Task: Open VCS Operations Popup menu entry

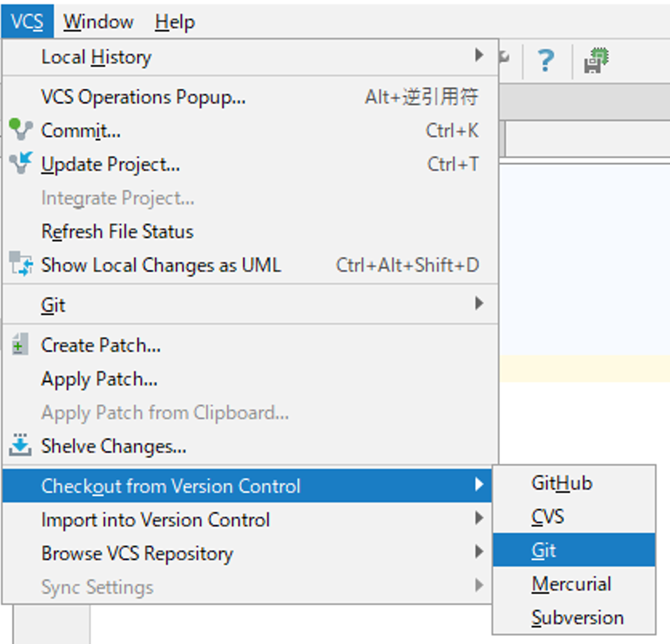Action: [x=143, y=97]
